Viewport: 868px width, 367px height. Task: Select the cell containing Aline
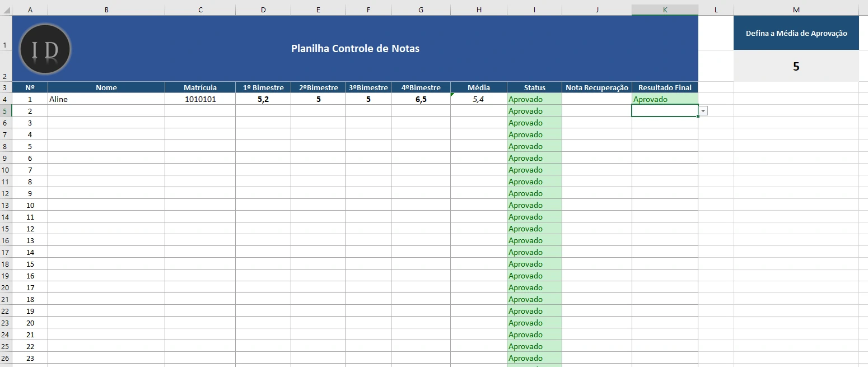tap(106, 99)
